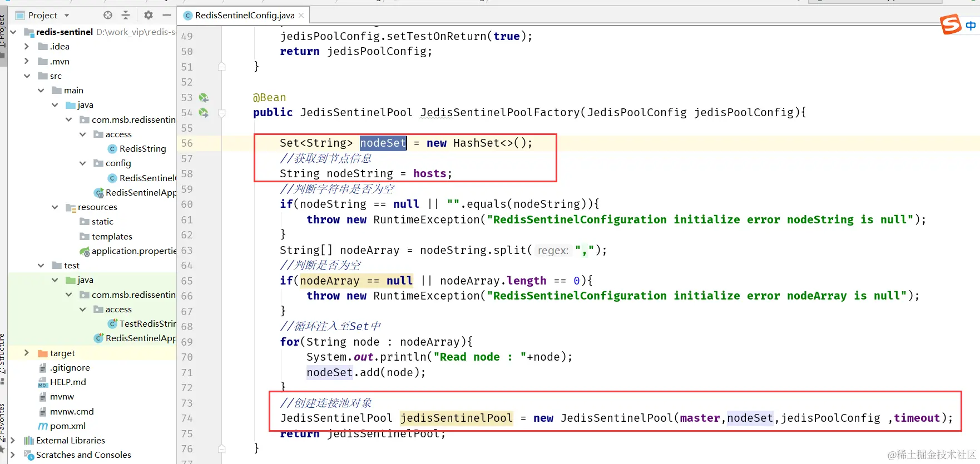Viewport: 980px width, 464px height.
Task: Open the 2: Favorites side tool tab
Action: [x=3, y=423]
